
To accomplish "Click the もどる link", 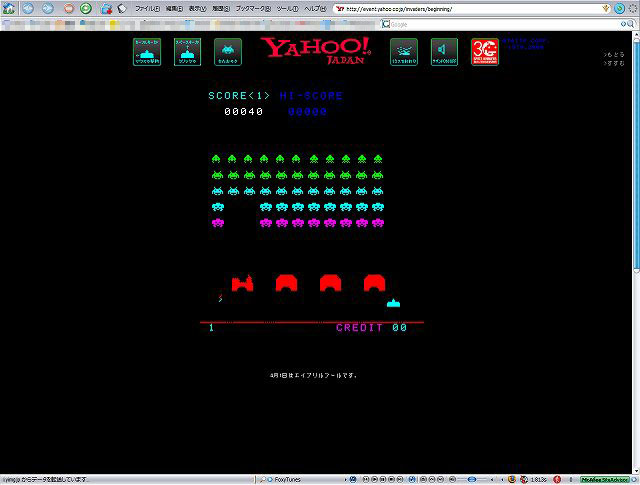I will pos(614,54).
